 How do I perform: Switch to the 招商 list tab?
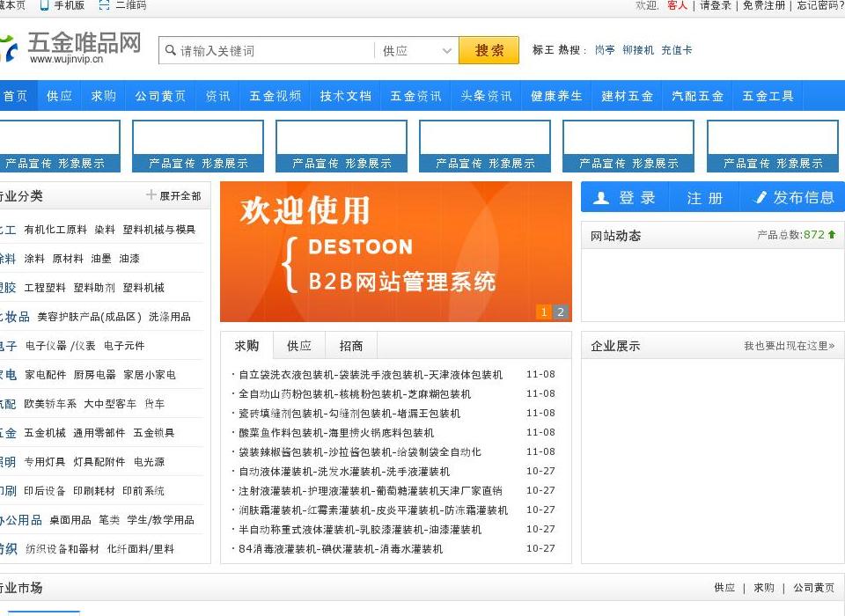click(x=351, y=346)
